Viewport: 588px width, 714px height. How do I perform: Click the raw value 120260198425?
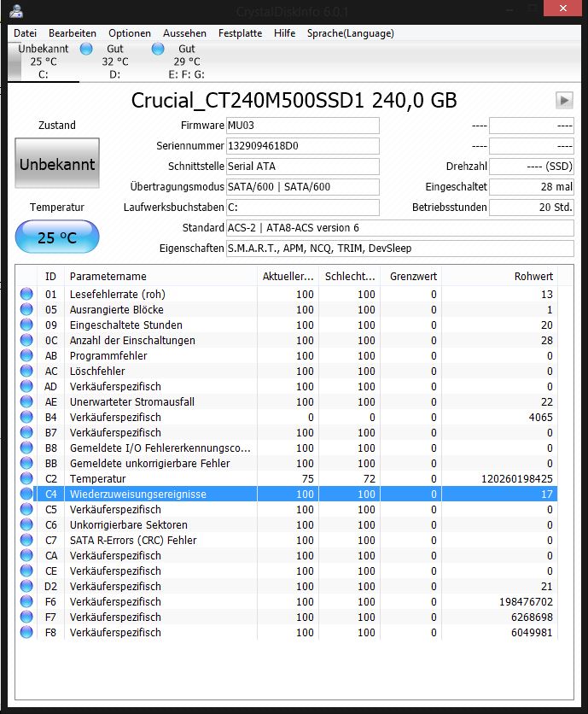pos(517,478)
